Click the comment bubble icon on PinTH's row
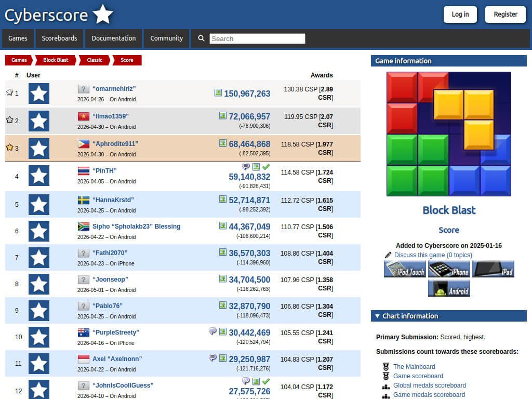 (246, 166)
